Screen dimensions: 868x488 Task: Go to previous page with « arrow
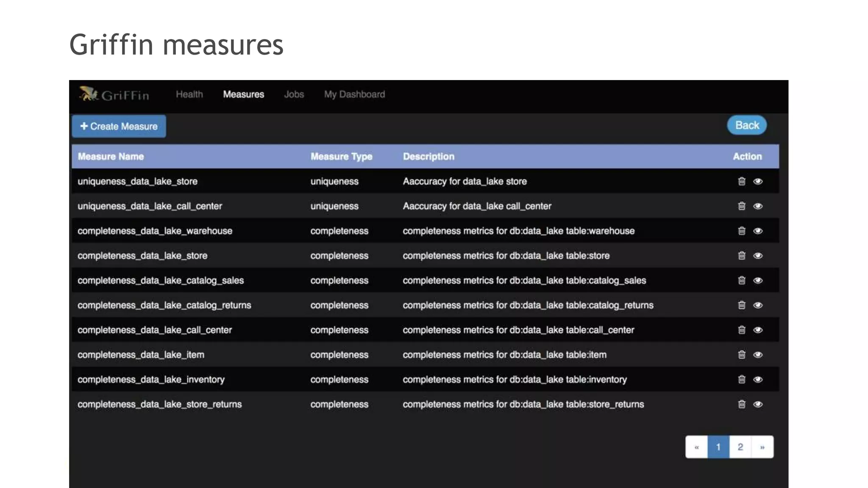click(x=696, y=447)
